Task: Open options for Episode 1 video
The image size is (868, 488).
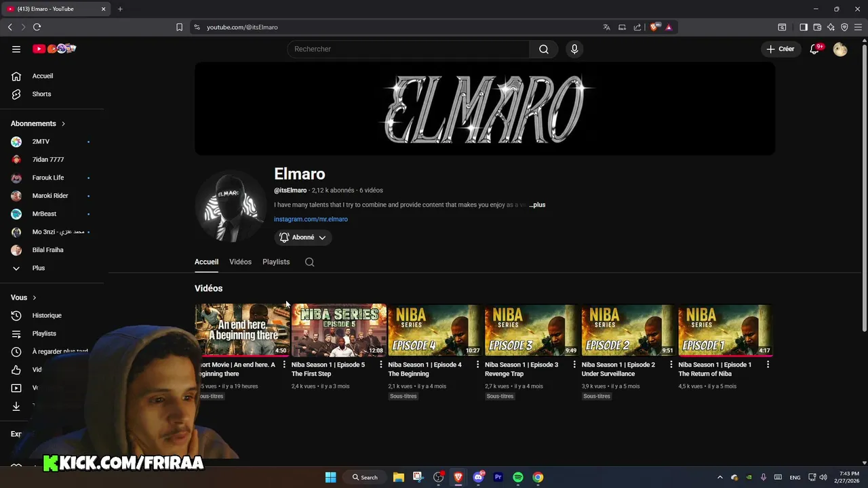Action: point(768,365)
